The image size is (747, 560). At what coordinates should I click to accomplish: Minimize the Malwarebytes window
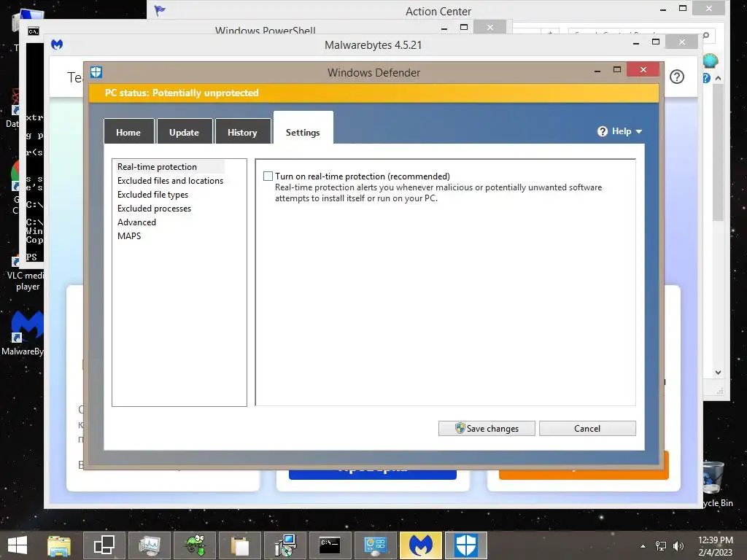click(636, 42)
